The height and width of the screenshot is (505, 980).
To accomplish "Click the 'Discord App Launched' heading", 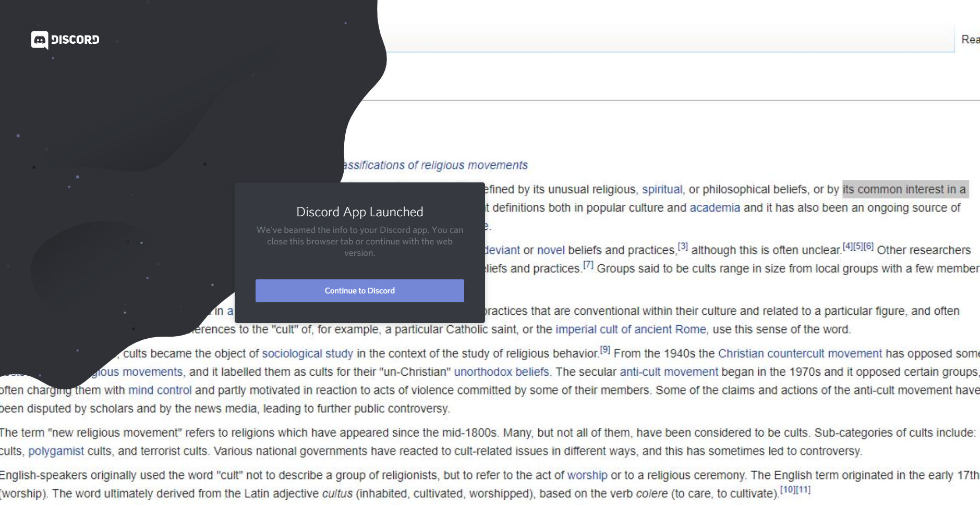I will click(360, 212).
